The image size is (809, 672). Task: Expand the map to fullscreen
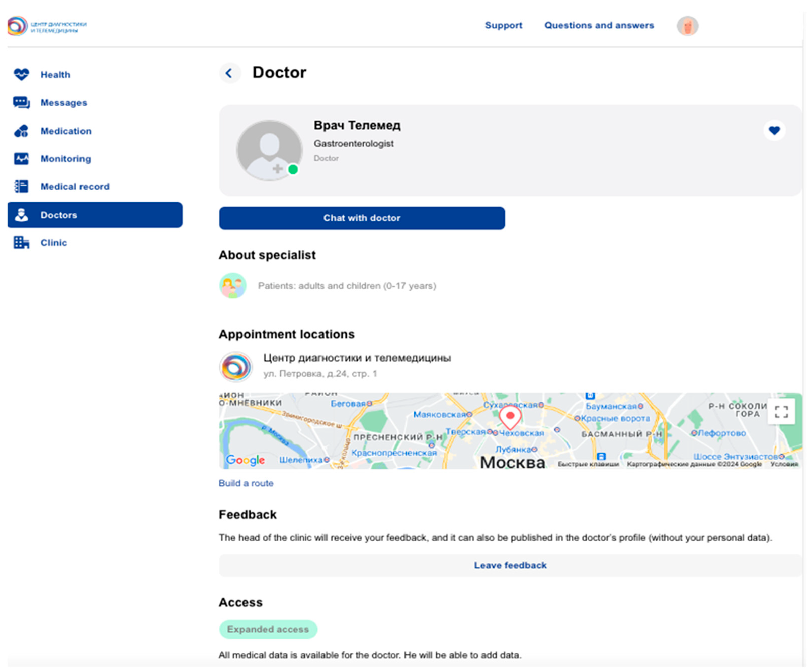(781, 412)
